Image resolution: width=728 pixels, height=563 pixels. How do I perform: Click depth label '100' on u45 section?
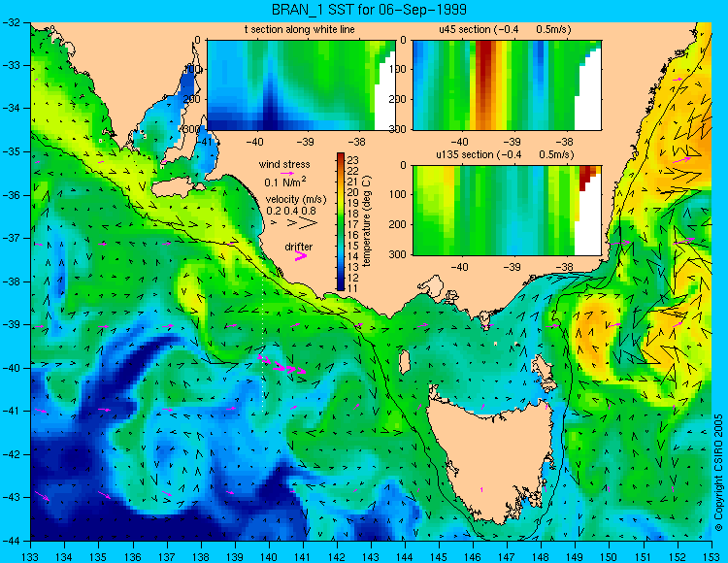400,69
